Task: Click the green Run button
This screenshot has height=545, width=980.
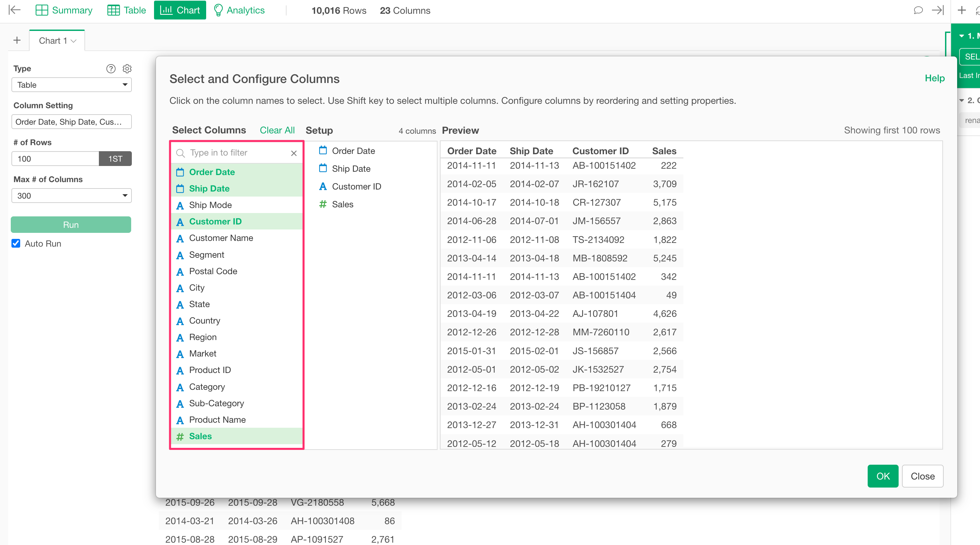Action: tap(71, 224)
